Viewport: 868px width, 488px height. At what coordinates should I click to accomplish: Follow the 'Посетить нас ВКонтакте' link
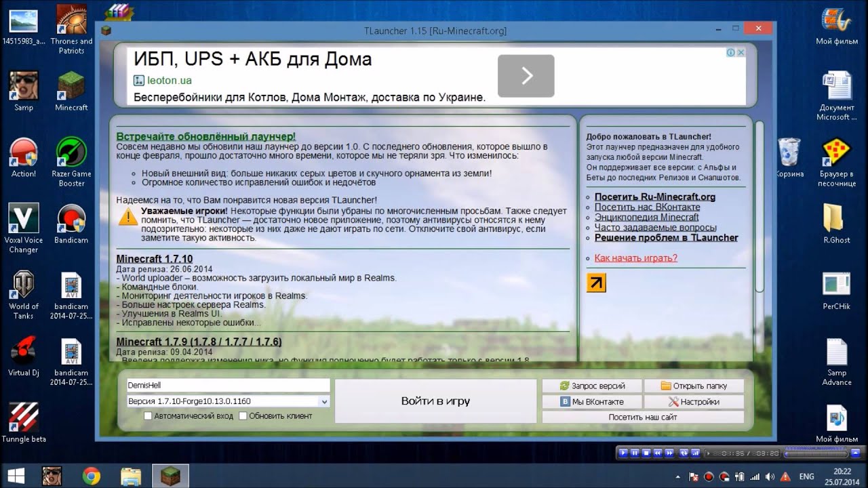point(647,207)
